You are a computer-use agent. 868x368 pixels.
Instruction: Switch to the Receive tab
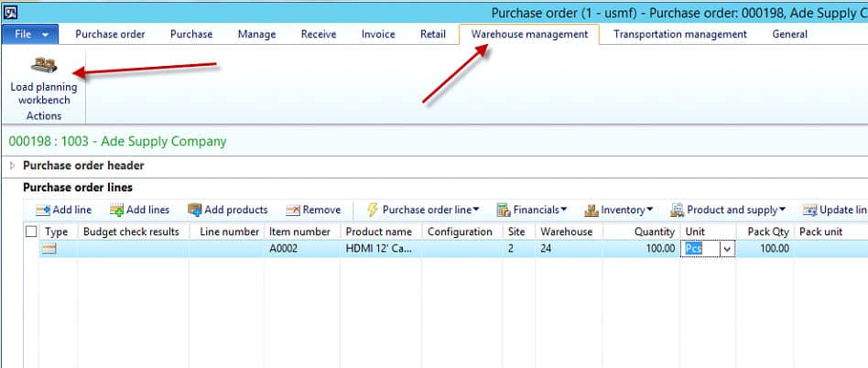tap(319, 34)
